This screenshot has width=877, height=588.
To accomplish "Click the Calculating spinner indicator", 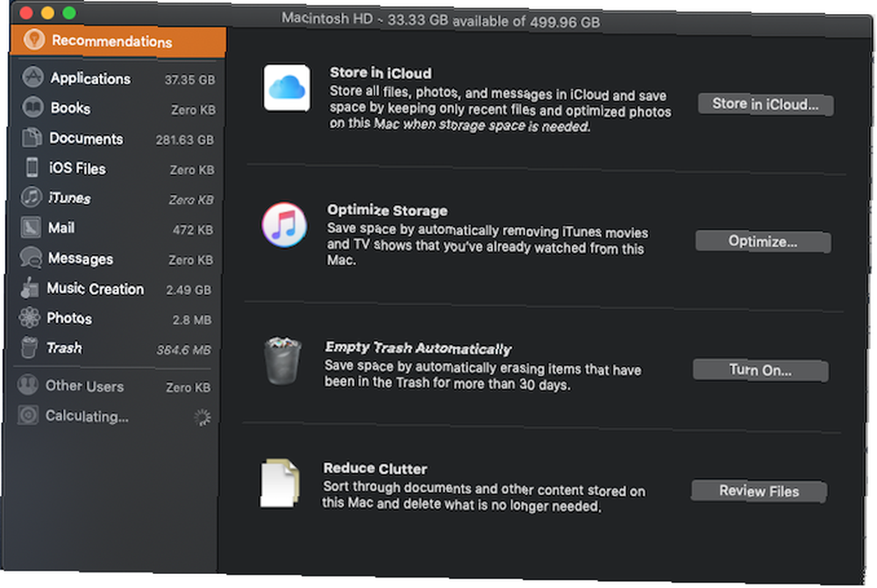I will click(202, 417).
